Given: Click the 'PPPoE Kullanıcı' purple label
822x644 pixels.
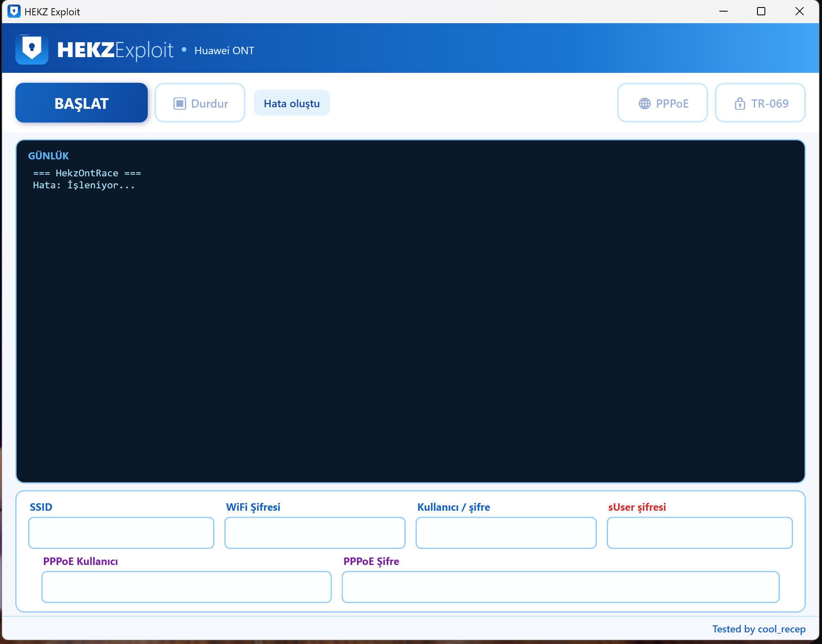Looking at the screenshot, I should click(81, 561).
